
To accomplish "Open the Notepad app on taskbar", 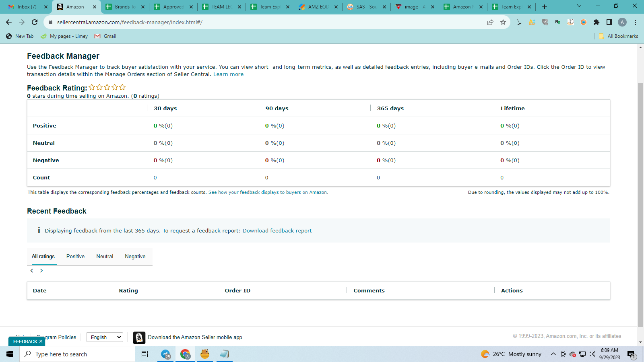I will tap(224, 354).
